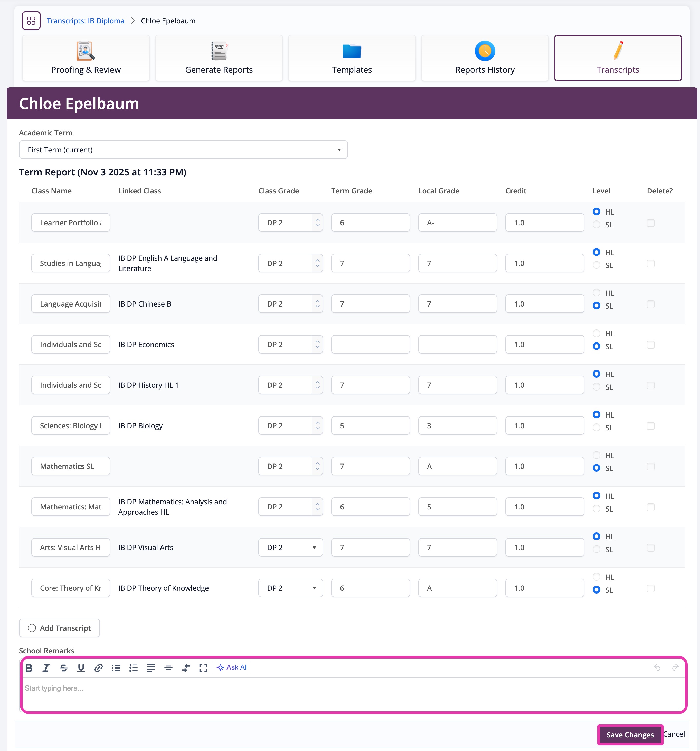This screenshot has width=700, height=751.
Task: Select HL level for IB DP Economics
Action: coord(596,333)
